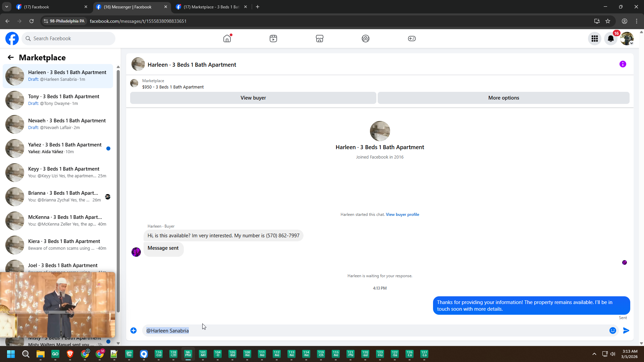The height and width of the screenshot is (362, 644).
Task: Click the back arrow beside Marketplace
Action: point(11,58)
